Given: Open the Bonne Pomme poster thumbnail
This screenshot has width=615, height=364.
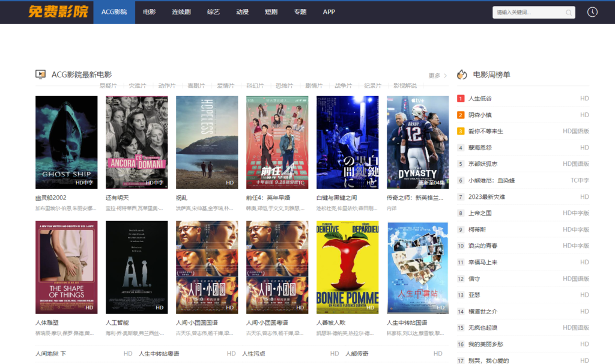Looking at the screenshot, I should 347,267.
